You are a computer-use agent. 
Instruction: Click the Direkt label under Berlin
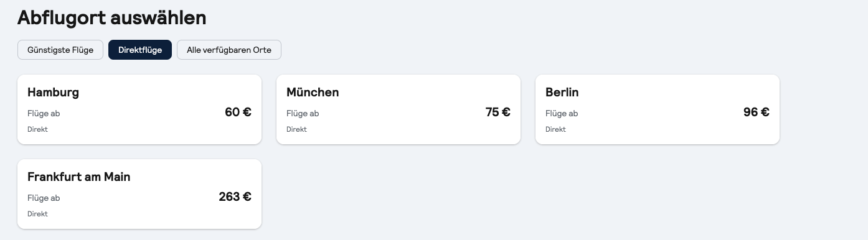tap(555, 129)
